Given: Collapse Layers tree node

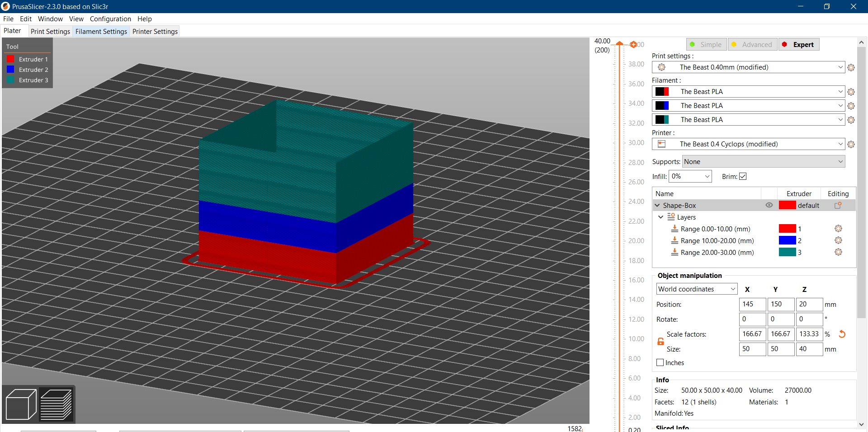Looking at the screenshot, I should (661, 217).
